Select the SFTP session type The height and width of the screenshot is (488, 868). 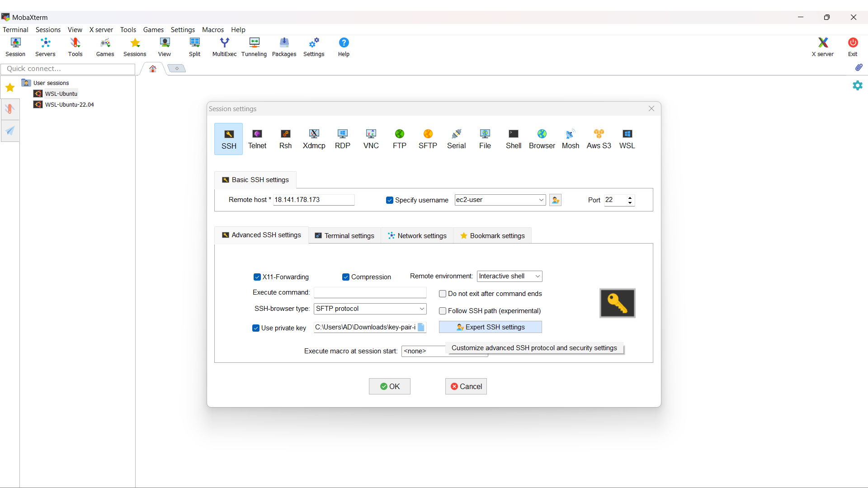click(428, 139)
